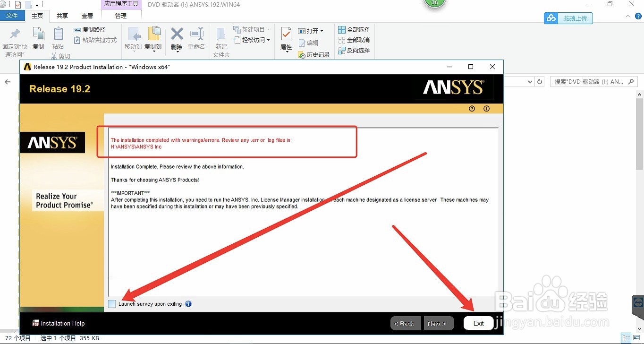Click 反向选择 in the ribbon

354,50
